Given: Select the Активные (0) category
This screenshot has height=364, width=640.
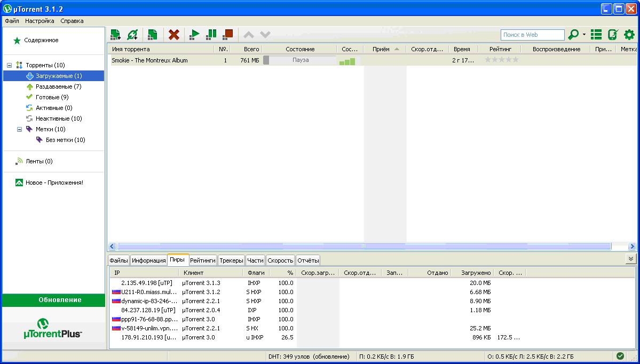Looking at the screenshot, I should click(x=53, y=108).
